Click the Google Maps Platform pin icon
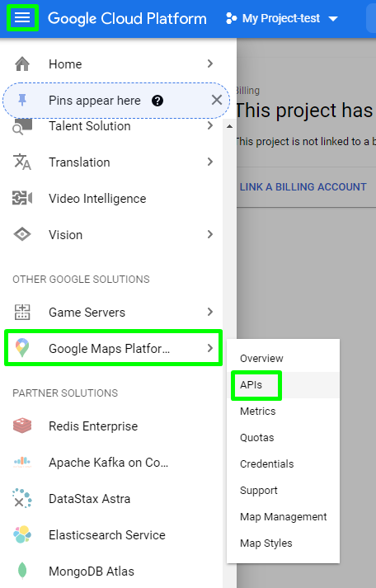Screen dimensions: 376x588 pos(22,348)
